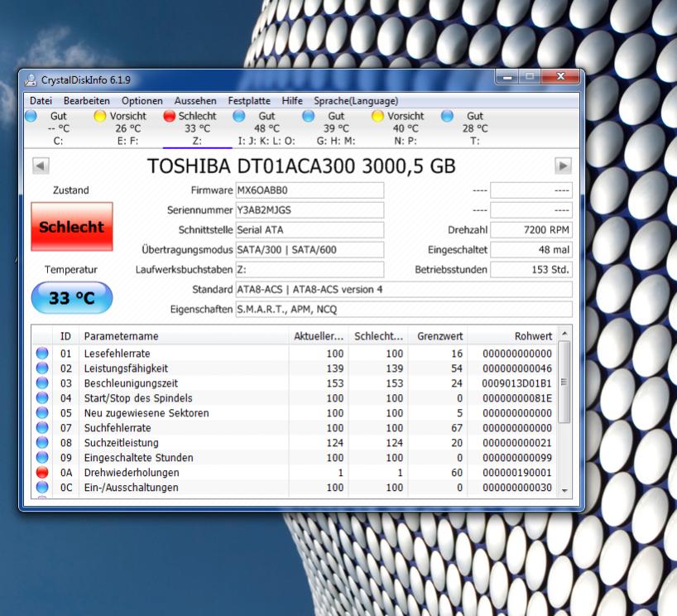Select the Z: drive with Schlecht status

pyautogui.click(x=197, y=128)
